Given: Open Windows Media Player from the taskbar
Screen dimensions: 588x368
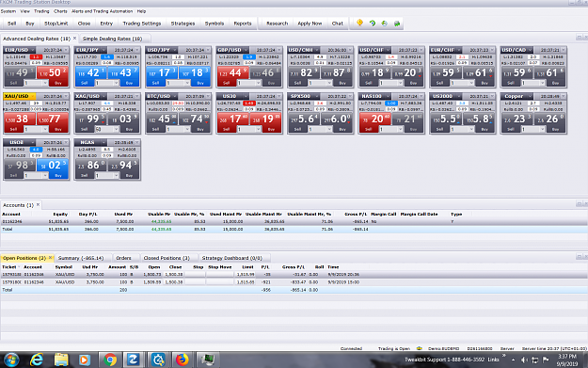Looking at the screenshot, I should (85, 360).
